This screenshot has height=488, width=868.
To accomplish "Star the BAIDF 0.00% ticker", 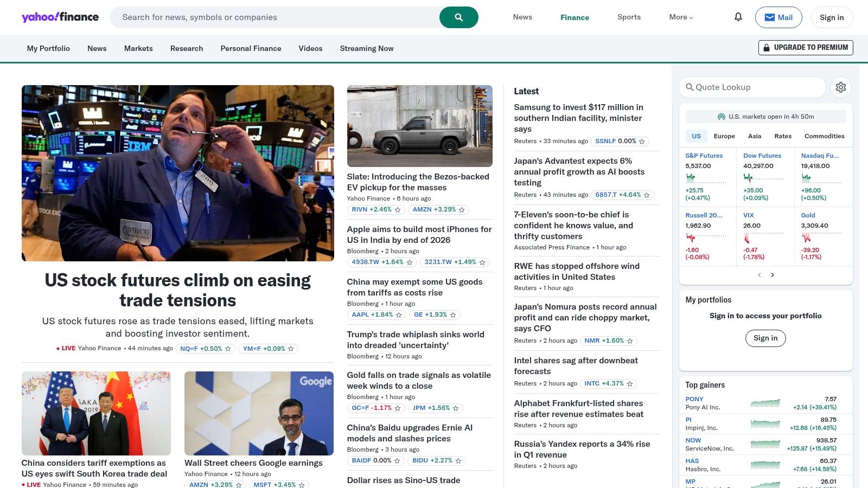I will click(x=397, y=461).
